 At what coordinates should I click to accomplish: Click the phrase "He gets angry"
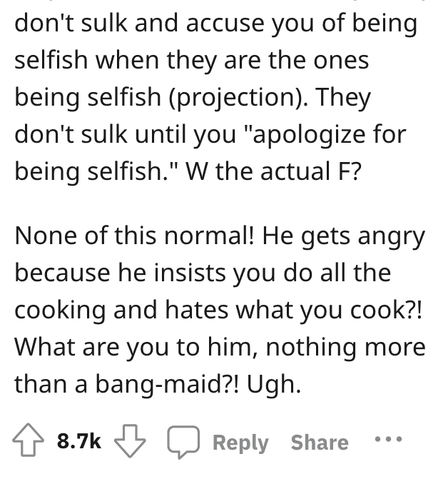coord(344,237)
